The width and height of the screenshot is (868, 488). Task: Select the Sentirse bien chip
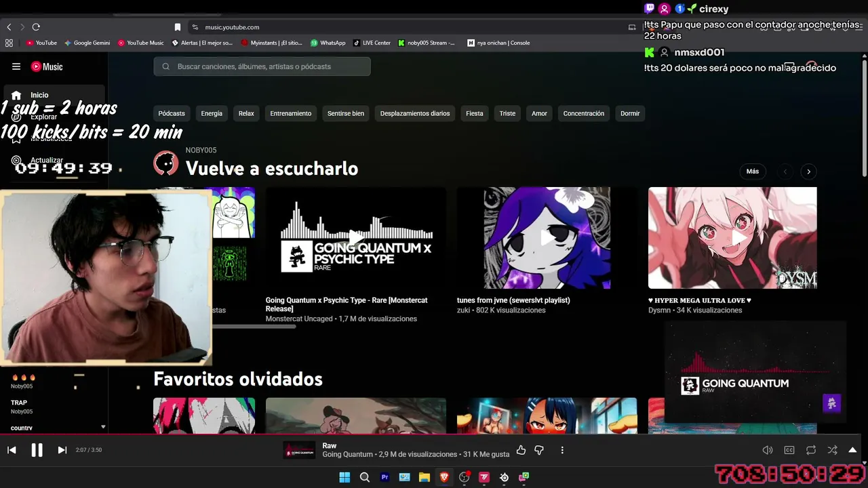point(346,113)
